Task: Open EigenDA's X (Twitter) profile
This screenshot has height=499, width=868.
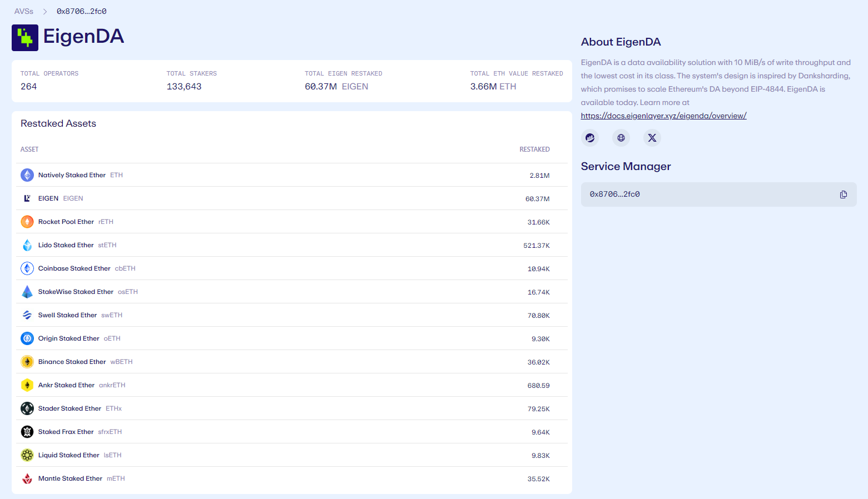Action: pos(652,138)
